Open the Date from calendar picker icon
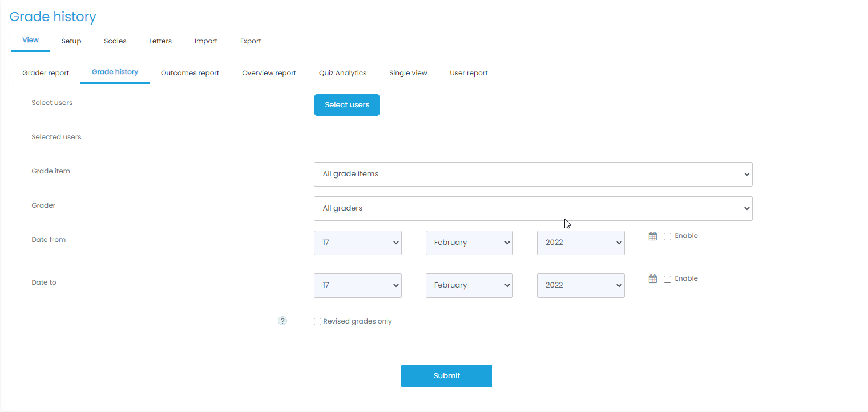 click(653, 236)
